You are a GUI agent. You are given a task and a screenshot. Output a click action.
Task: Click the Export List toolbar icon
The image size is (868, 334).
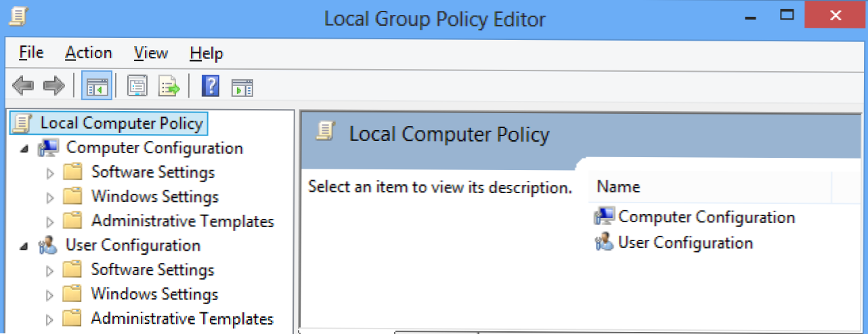pos(169,87)
